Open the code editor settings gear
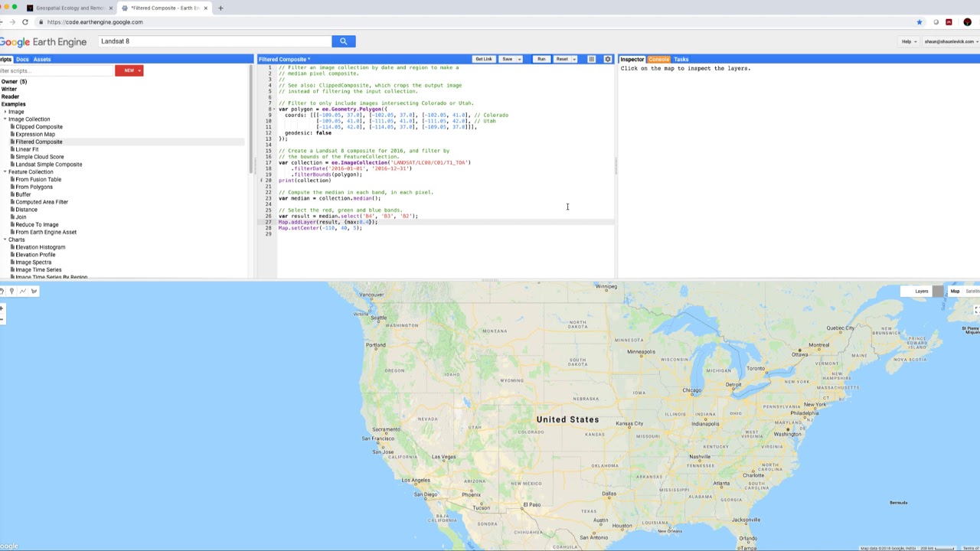980x551 pixels. 608,59
